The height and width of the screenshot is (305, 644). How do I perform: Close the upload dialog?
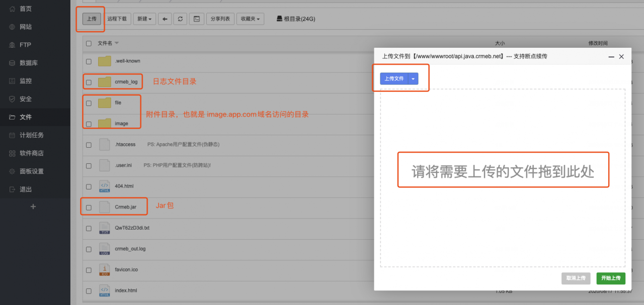(621, 57)
